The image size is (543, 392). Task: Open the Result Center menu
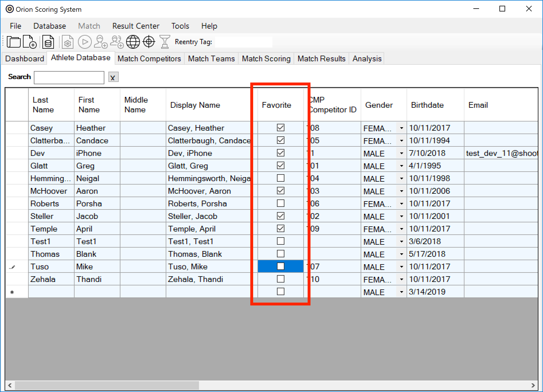(136, 26)
